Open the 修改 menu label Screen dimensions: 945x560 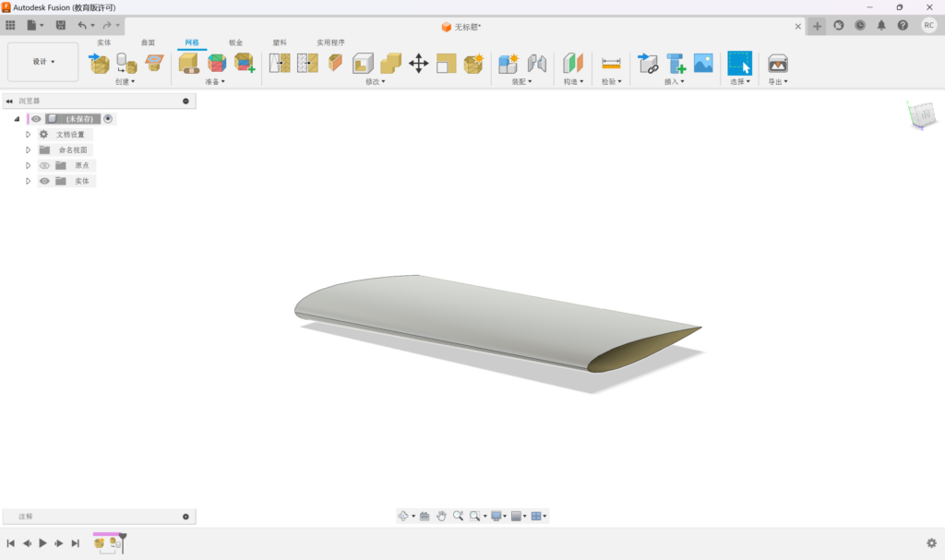[375, 81]
